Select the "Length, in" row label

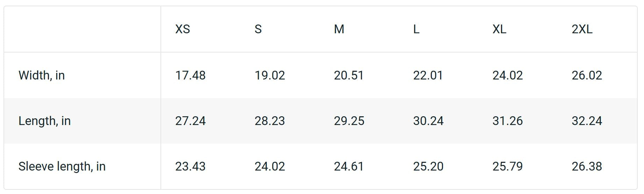pos(44,121)
